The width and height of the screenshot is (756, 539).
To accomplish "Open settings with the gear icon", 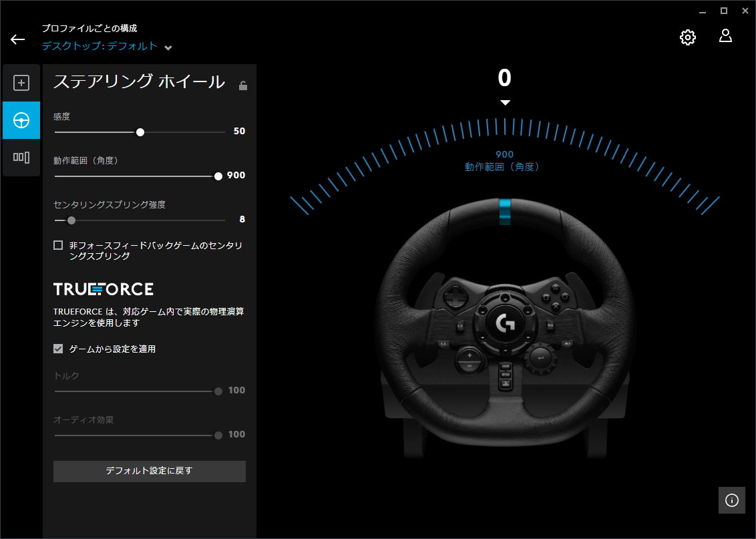I will coord(687,37).
